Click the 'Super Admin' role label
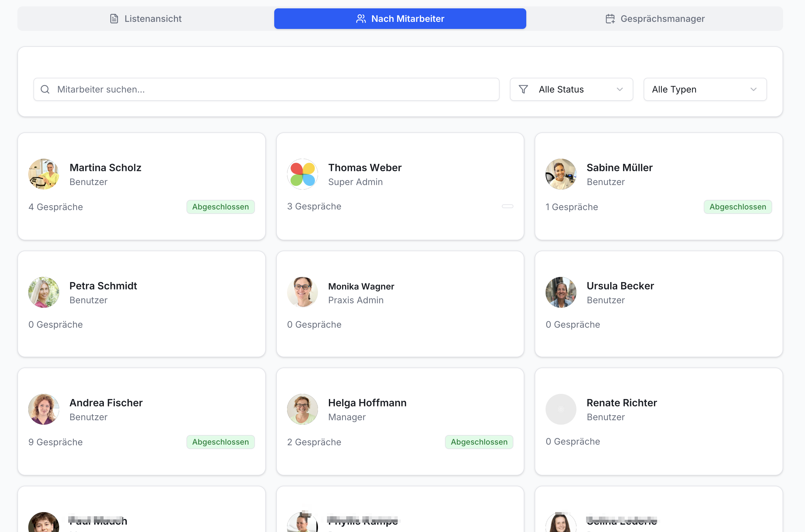The width and height of the screenshot is (805, 532). [x=356, y=182]
